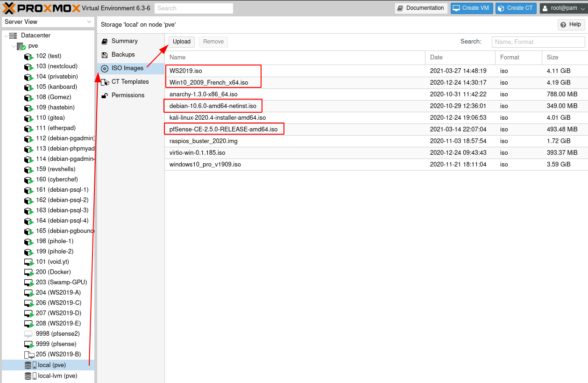Click the VM monitor icon for 200 (Docker)
Viewport: 588px width, 383px height.
pyautogui.click(x=29, y=272)
